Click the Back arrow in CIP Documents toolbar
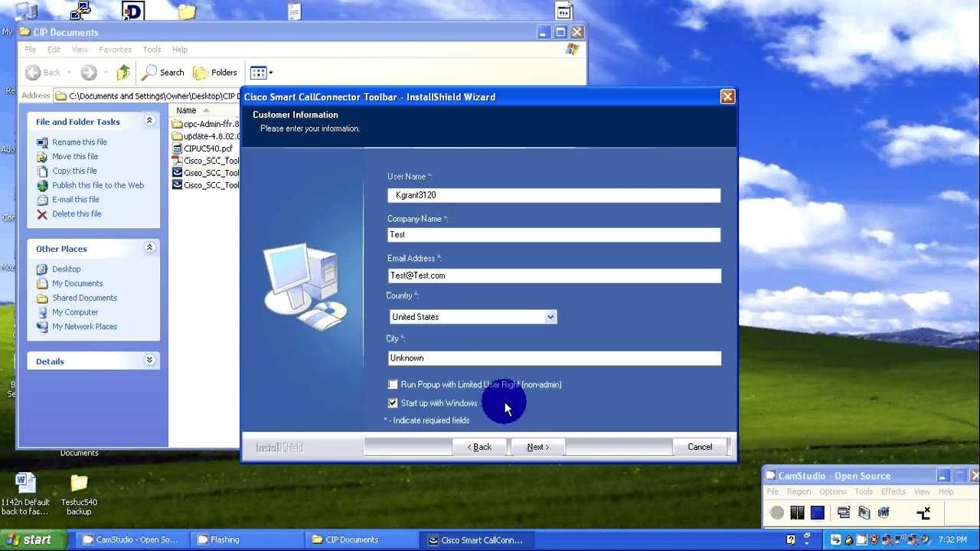The height and width of the screenshot is (551, 980). point(33,73)
